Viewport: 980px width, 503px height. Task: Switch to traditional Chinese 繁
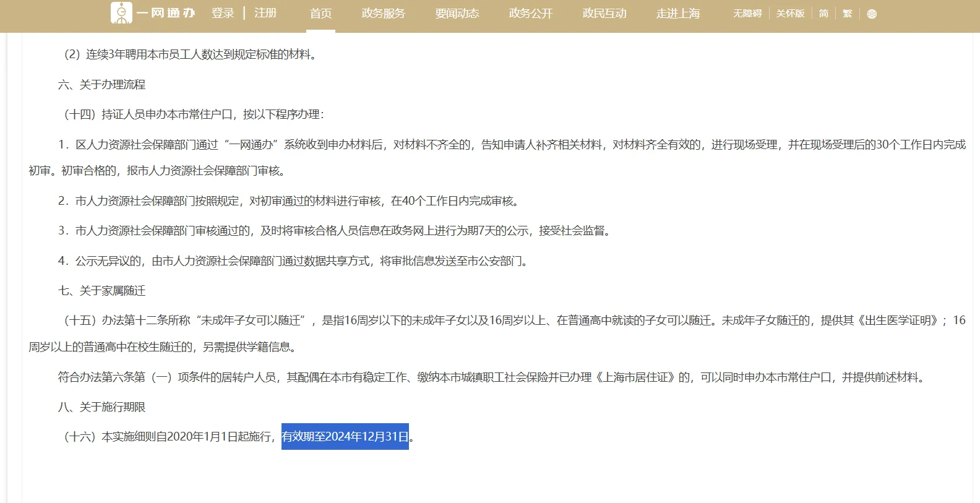pyautogui.click(x=848, y=14)
